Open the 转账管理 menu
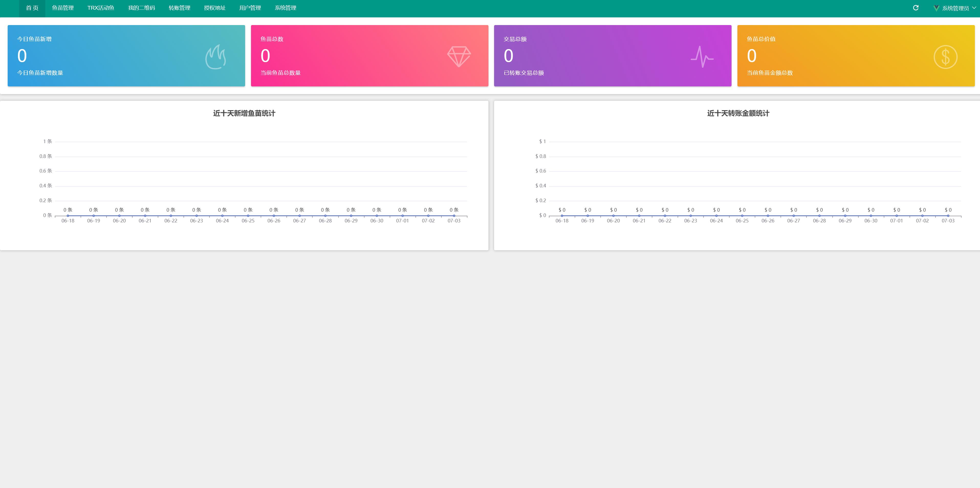Viewport: 980px width, 488px height. tap(180, 8)
